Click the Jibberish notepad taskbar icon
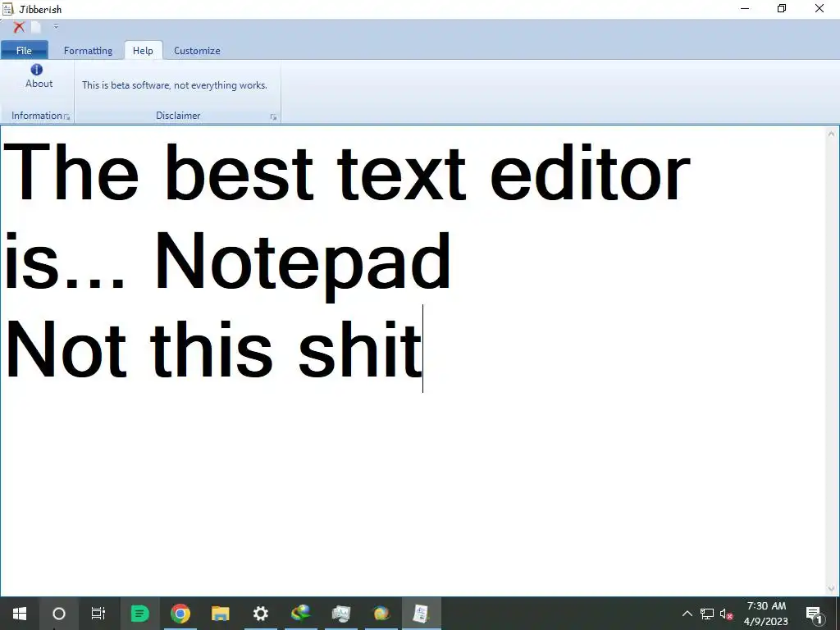Viewport: 840px width, 630px height. coord(422,614)
